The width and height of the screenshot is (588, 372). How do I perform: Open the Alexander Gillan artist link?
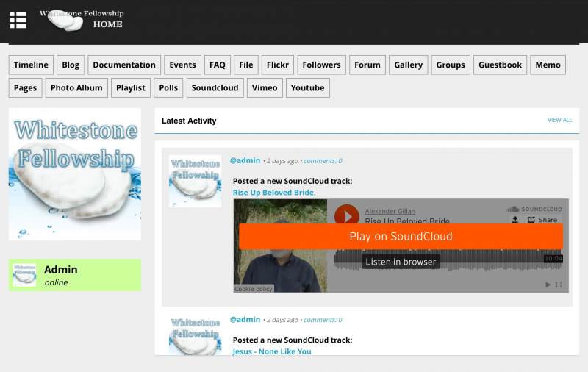pos(390,210)
